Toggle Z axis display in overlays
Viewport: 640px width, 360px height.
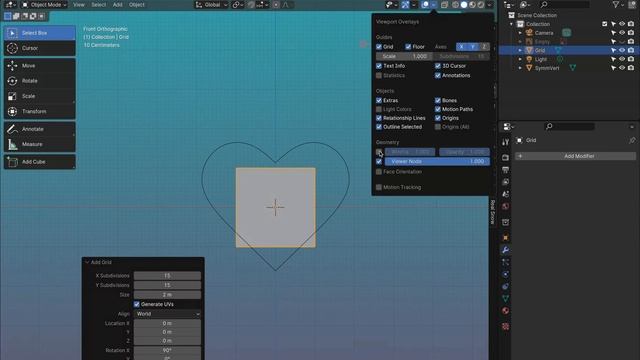click(484, 47)
